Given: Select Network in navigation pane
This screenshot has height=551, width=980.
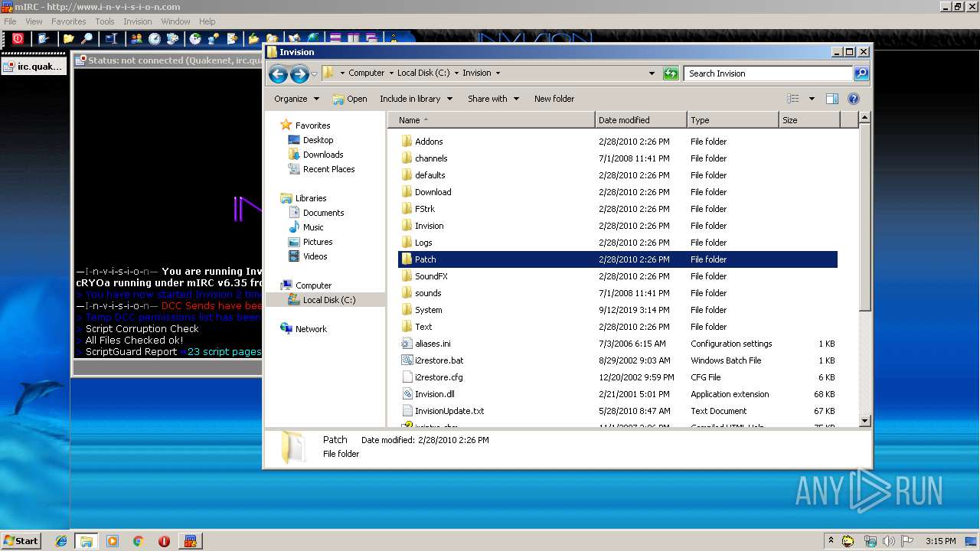Looking at the screenshot, I should [303, 329].
